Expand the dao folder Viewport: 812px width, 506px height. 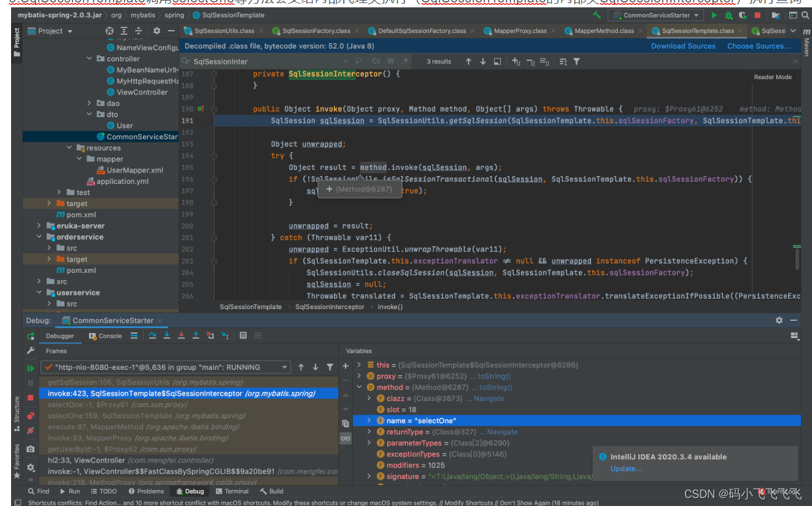[x=89, y=104]
